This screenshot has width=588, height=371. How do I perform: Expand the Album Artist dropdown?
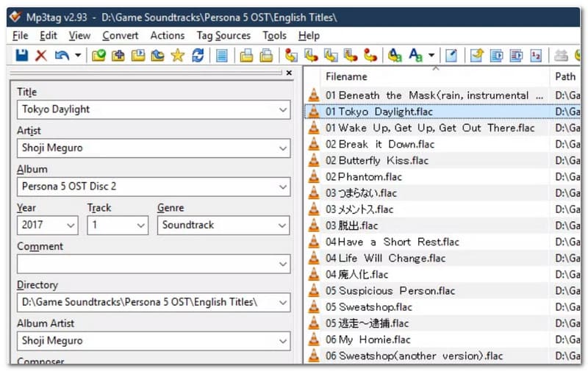283,342
